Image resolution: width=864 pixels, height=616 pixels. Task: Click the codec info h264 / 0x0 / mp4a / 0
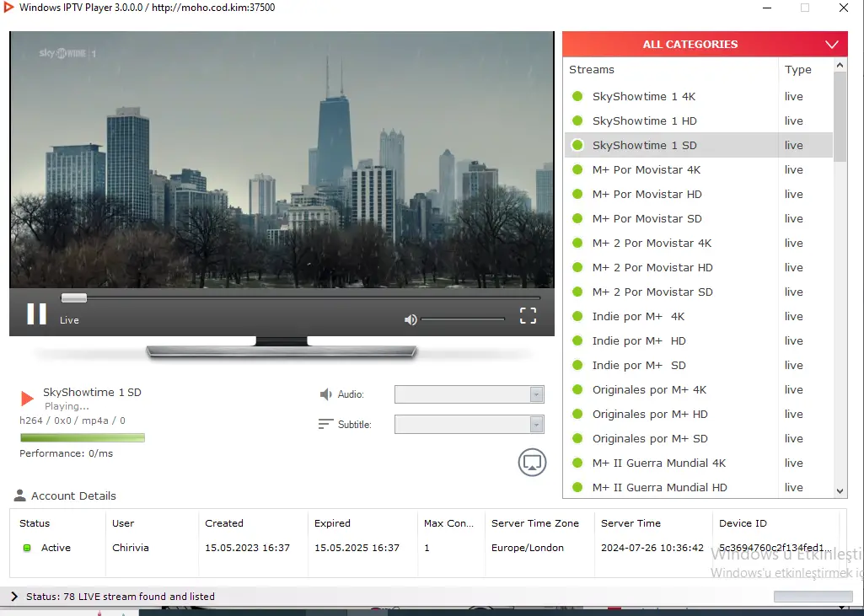click(x=72, y=420)
